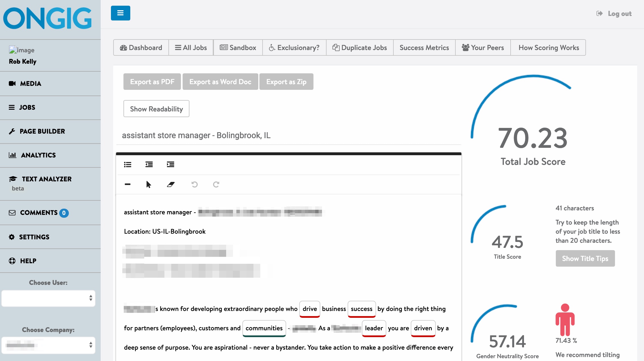Click the comments count badge 0
Image resolution: width=644 pixels, height=361 pixels.
pos(64,213)
